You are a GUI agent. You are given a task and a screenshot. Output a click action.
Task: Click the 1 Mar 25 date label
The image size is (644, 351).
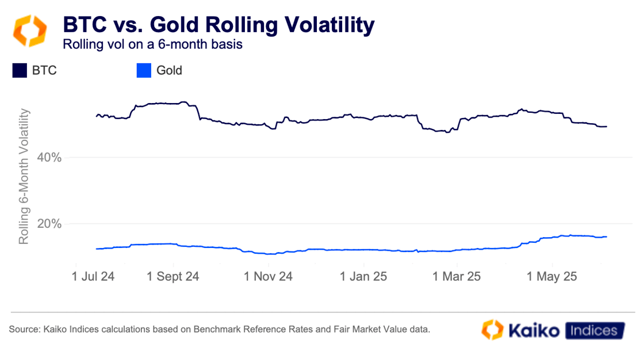455,276
